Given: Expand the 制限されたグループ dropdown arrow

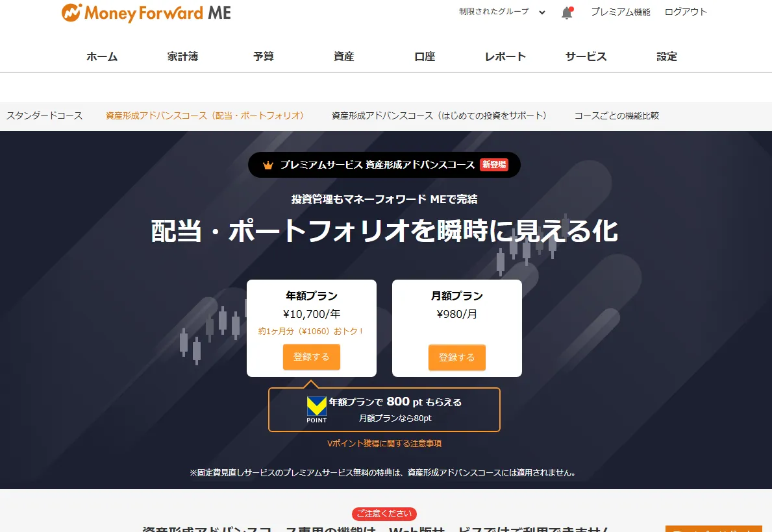Looking at the screenshot, I should tap(542, 12).
